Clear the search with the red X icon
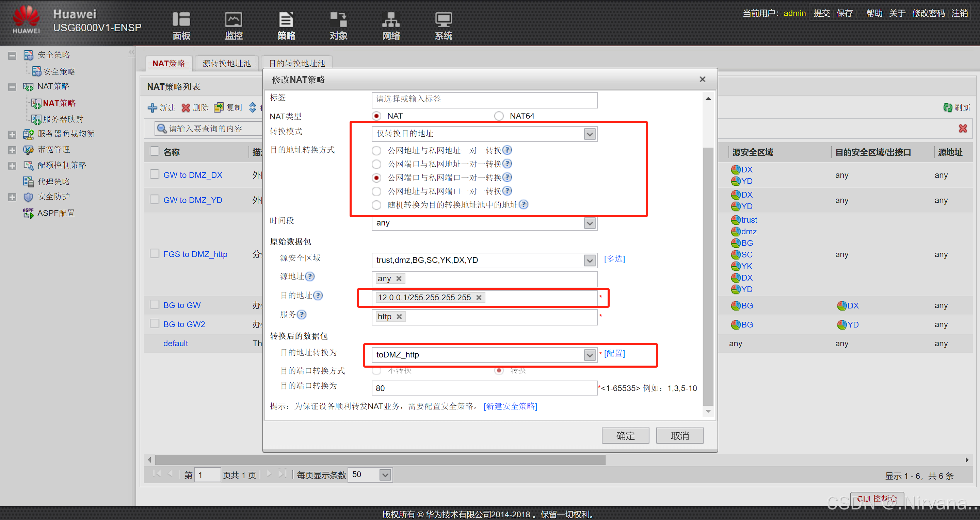980x520 pixels. pyautogui.click(x=963, y=129)
